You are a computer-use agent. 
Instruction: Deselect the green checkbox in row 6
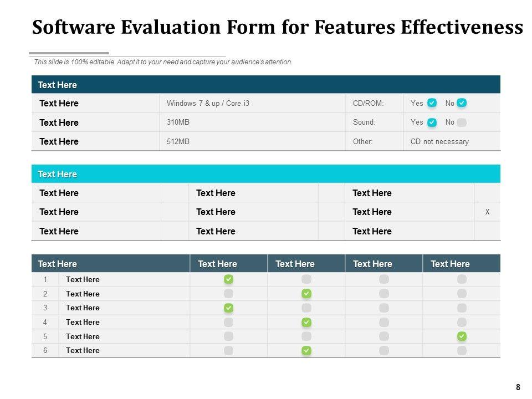(306, 350)
